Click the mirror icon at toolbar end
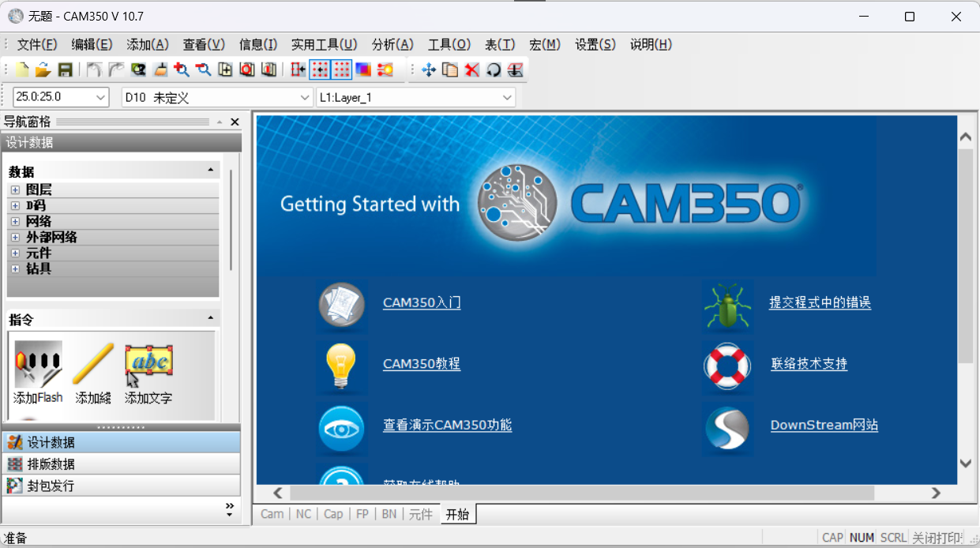Image resolution: width=980 pixels, height=548 pixels. [515, 69]
